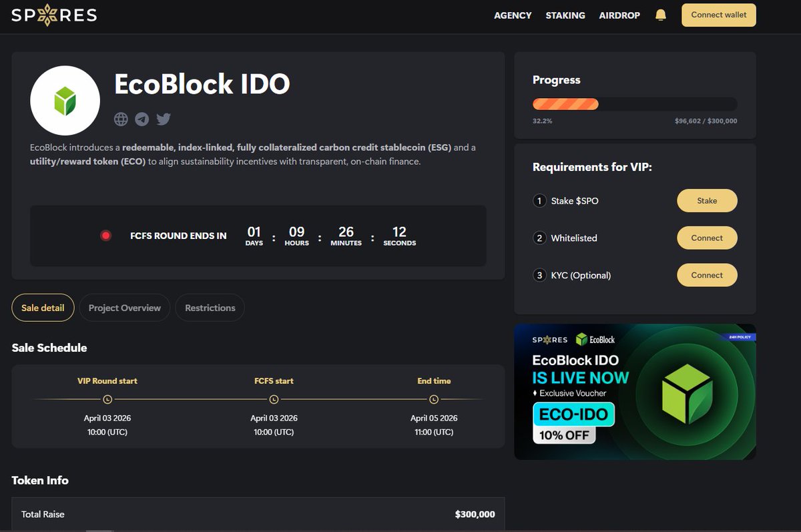Switch to Restrictions tab
This screenshot has width=801, height=532.
[x=210, y=308]
